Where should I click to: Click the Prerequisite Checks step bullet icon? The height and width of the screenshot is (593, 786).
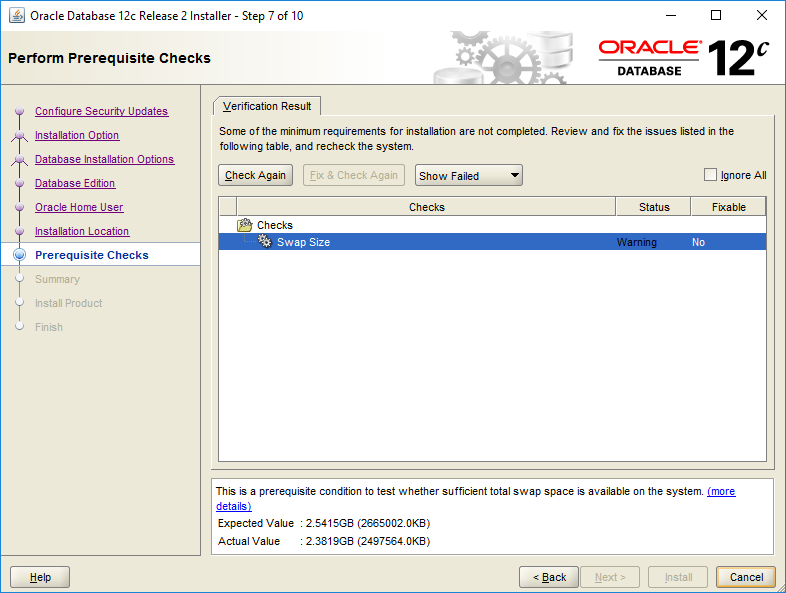20,255
